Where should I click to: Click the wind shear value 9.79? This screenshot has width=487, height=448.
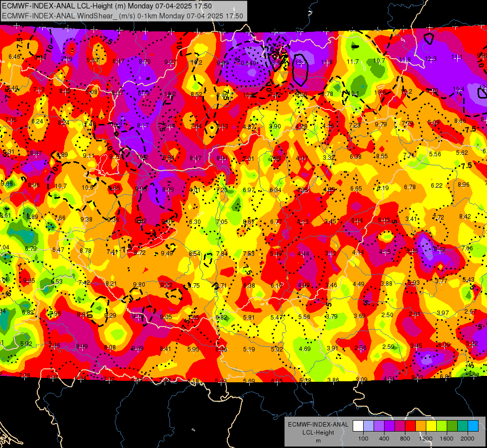(x=381, y=124)
